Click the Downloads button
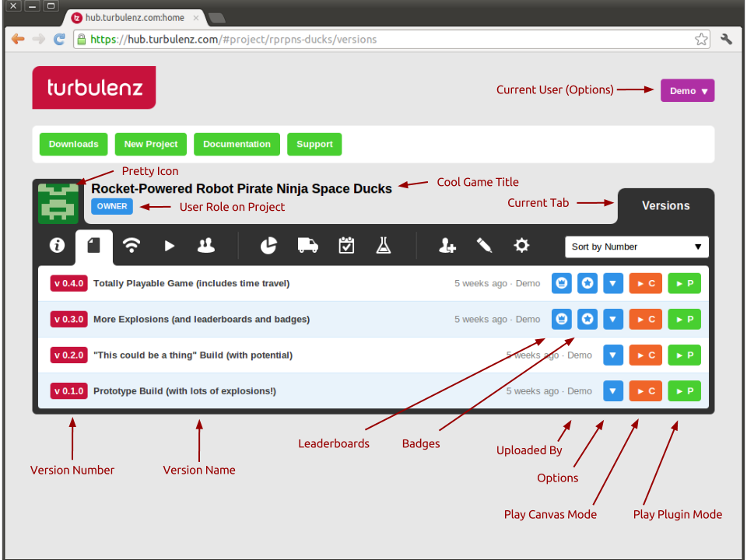747x560 pixels. pyautogui.click(x=73, y=145)
